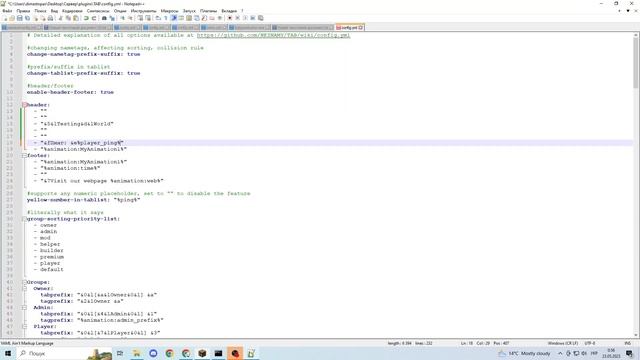The height and width of the screenshot is (360, 640).
Task: Click the line enable-header-footer: true
Action: click(x=70, y=92)
